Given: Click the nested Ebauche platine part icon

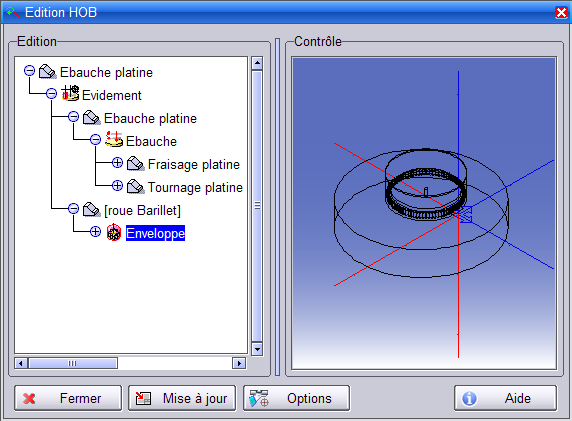Looking at the screenshot, I should click(x=92, y=117).
